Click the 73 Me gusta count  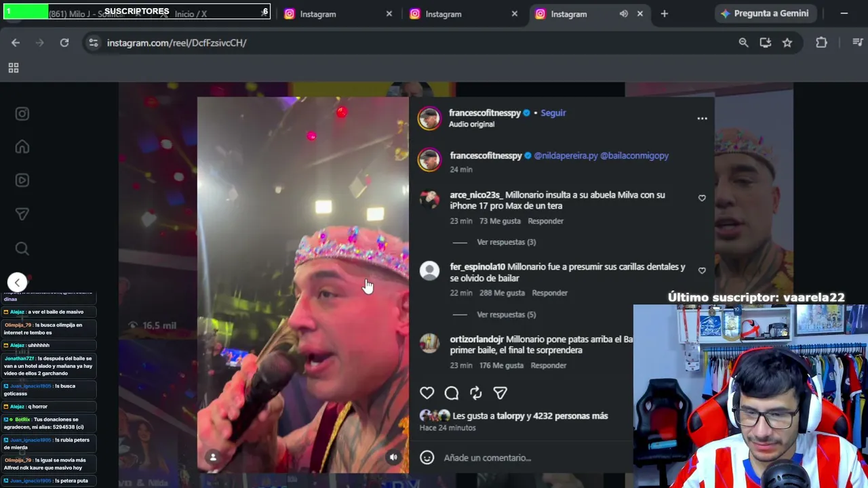(500, 221)
